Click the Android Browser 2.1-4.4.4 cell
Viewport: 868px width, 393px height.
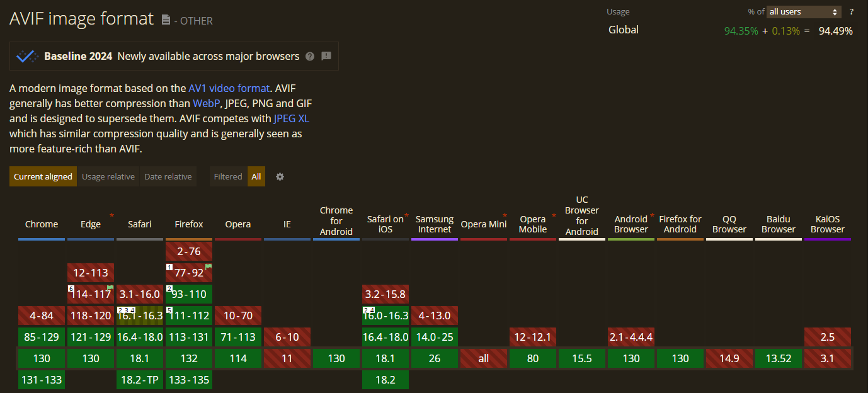tap(631, 337)
